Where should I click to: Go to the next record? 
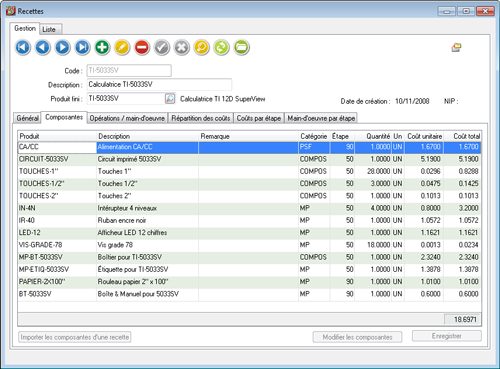(62, 47)
